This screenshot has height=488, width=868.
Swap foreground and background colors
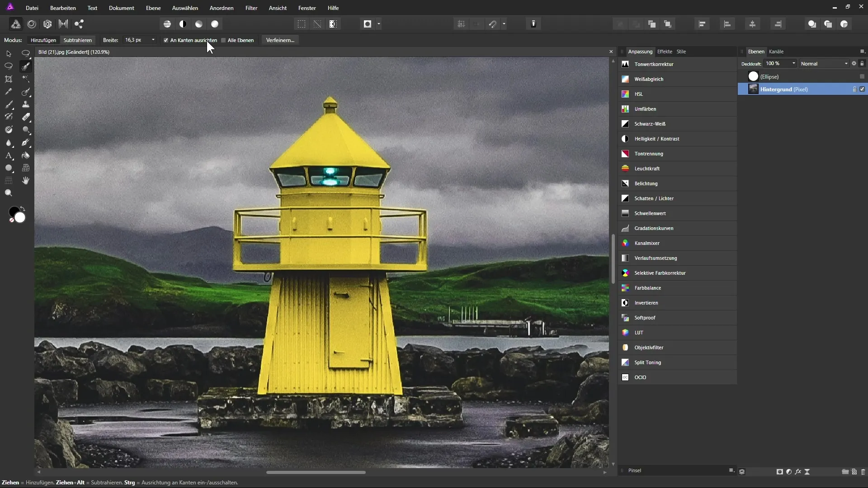pyautogui.click(x=23, y=209)
